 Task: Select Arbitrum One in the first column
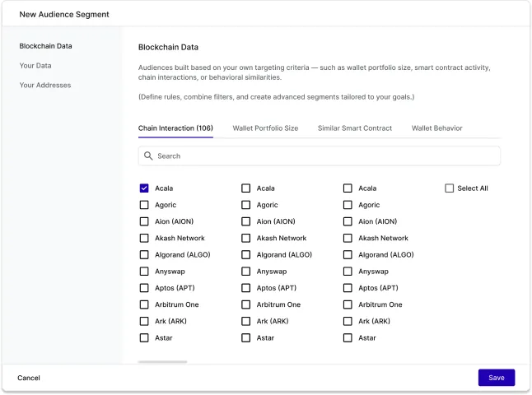(144, 304)
